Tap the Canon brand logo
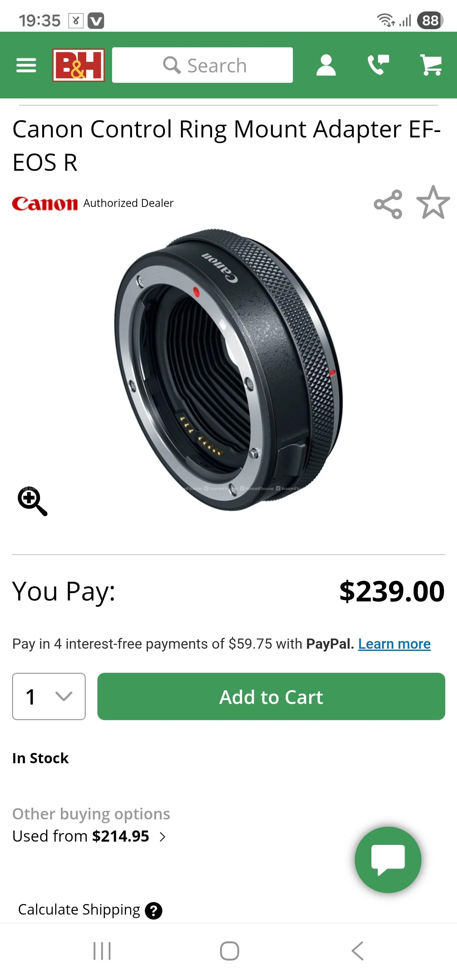 pyautogui.click(x=45, y=203)
